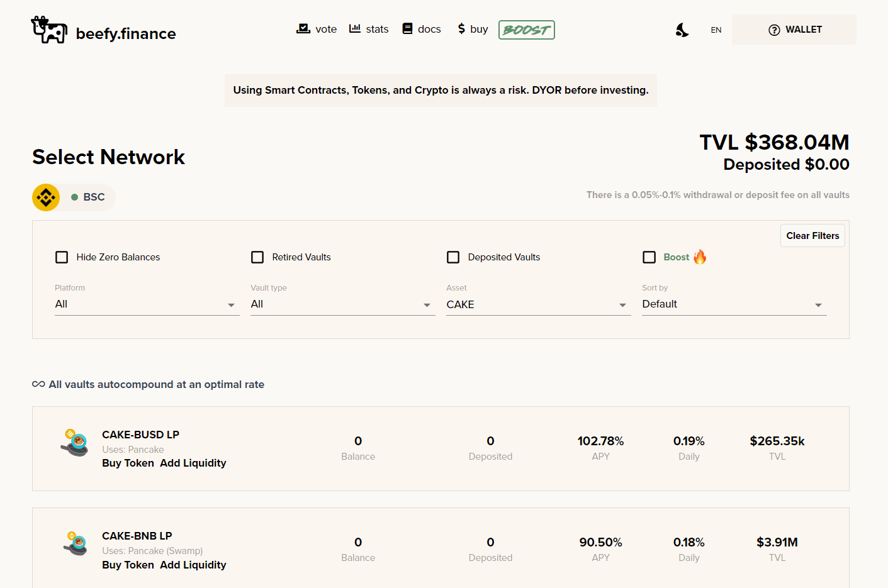Enable Deposited Vaults checkbox
888x588 pixels.
pyautogui.click(x=453, y=257)
